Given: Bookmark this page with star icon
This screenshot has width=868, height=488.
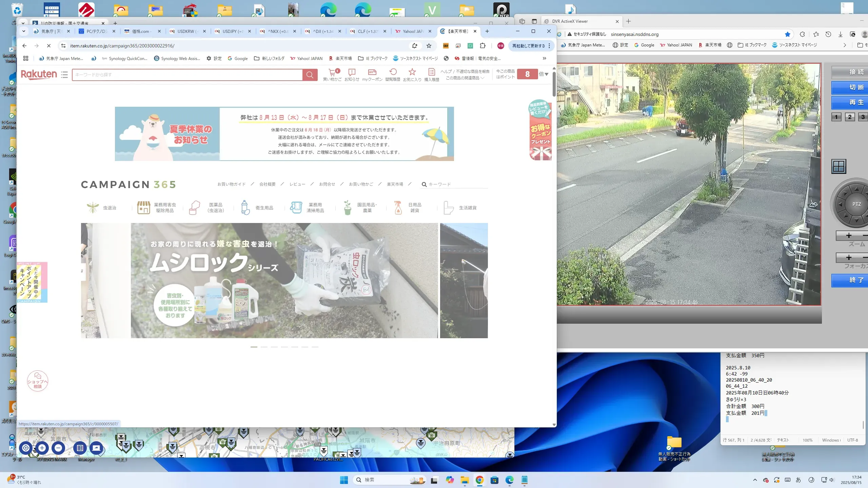Looking at the screenshot, I should point(429,46).
